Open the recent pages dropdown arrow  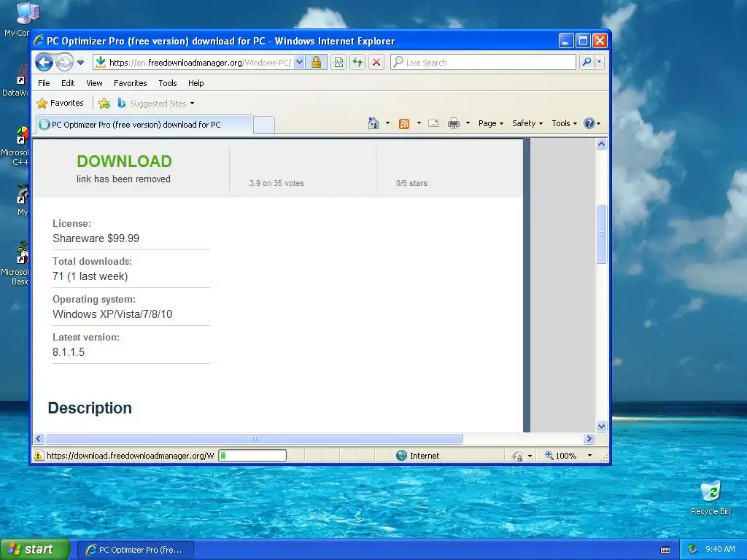(80, 63)
